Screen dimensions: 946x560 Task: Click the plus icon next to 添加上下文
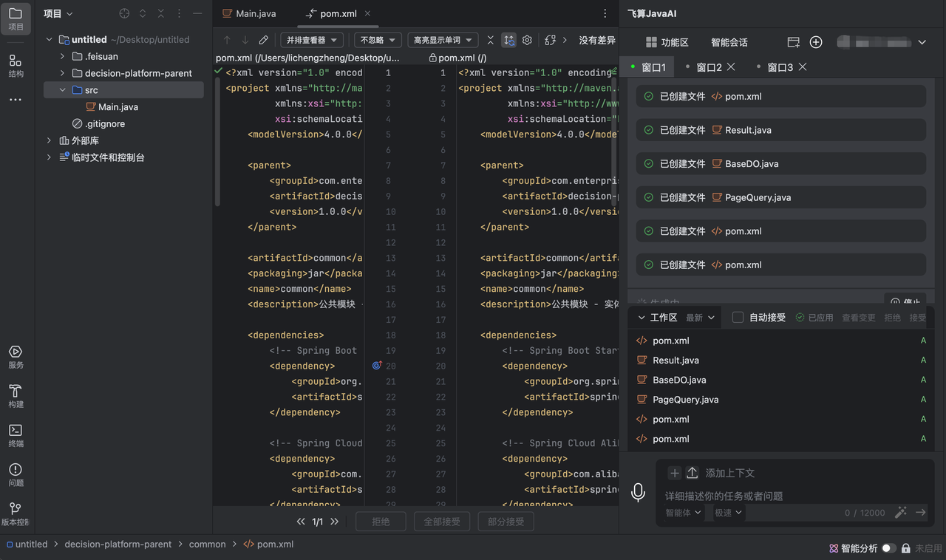pos(674,473)
